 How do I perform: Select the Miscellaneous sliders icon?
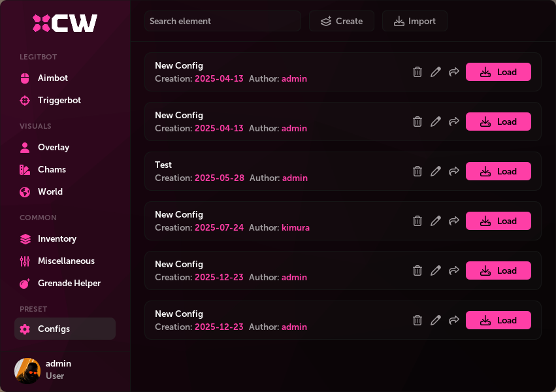24,261
